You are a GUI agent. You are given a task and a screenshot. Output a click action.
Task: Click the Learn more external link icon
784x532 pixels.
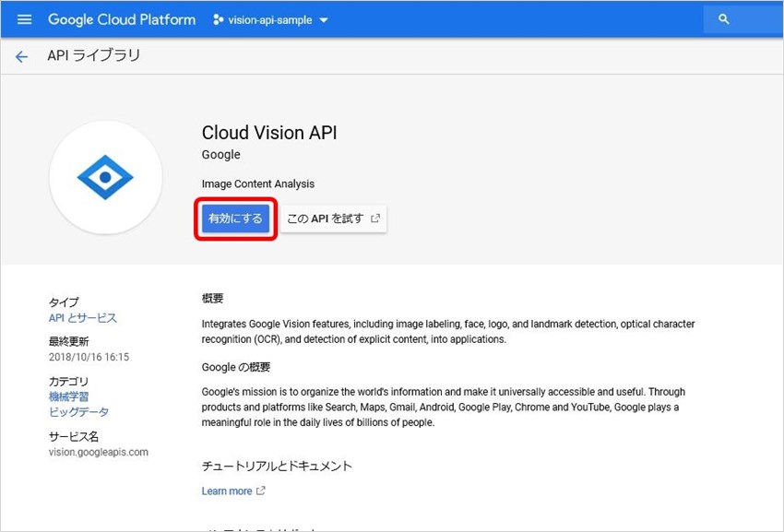(x=260, y=491)
